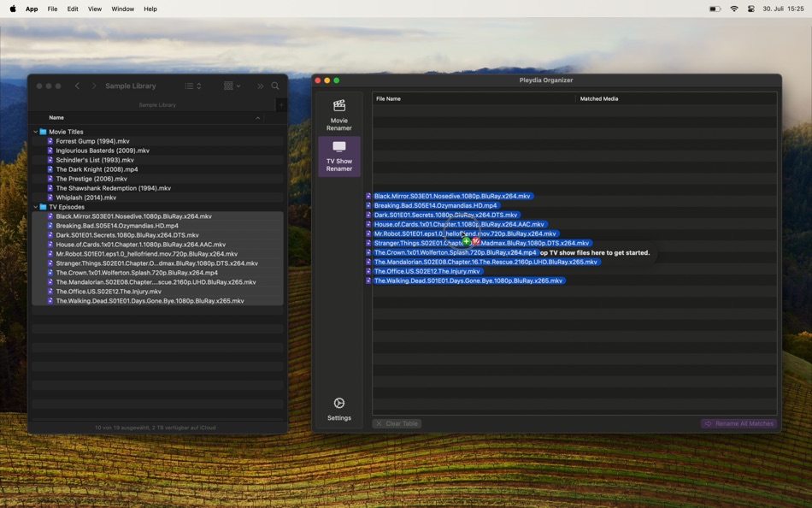Viewport: 812px width, 508px height.
Task: Select Schindler's List (1993).mkv
Action: coord(157,160)
